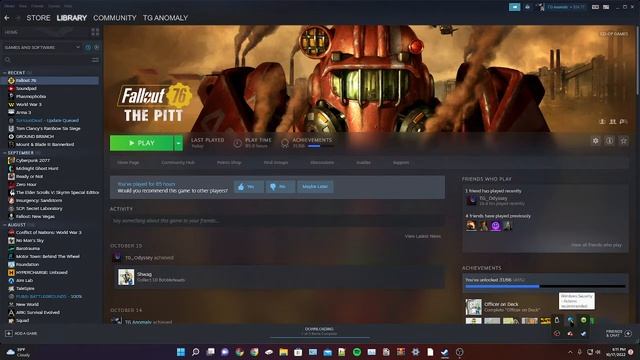
Task: Click Windows Security icon in tray overflow
Action: 570,320
